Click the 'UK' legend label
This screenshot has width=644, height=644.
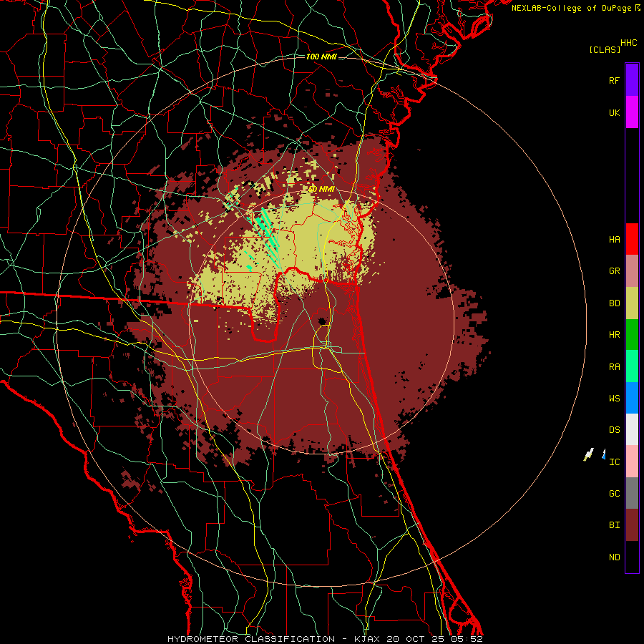point(614,113)
